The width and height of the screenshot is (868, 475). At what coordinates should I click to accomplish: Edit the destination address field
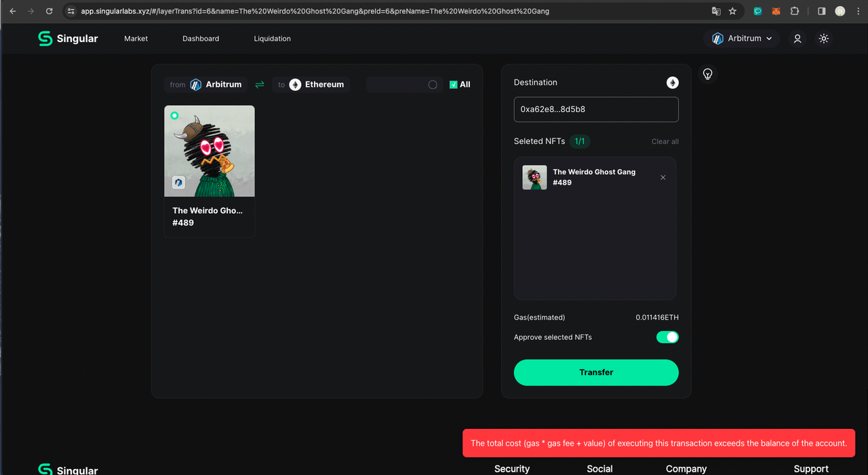point(596,109)
